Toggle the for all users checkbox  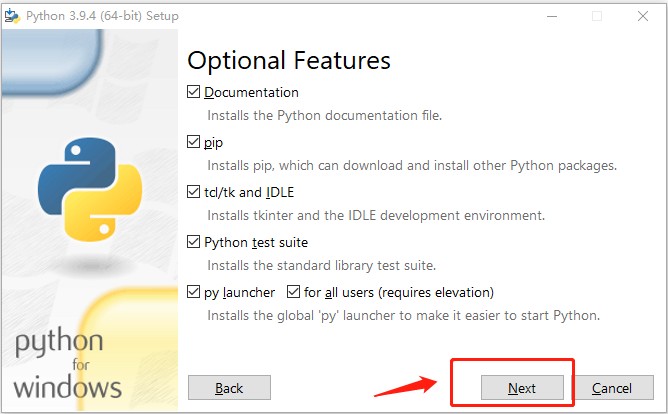pyautogui.click(x=294, y=292)
